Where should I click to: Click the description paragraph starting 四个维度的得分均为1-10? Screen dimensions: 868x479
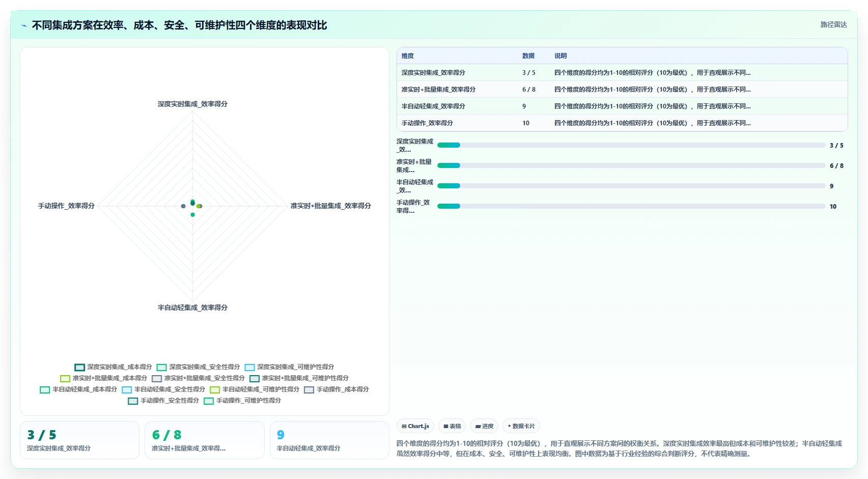[619, 448]
